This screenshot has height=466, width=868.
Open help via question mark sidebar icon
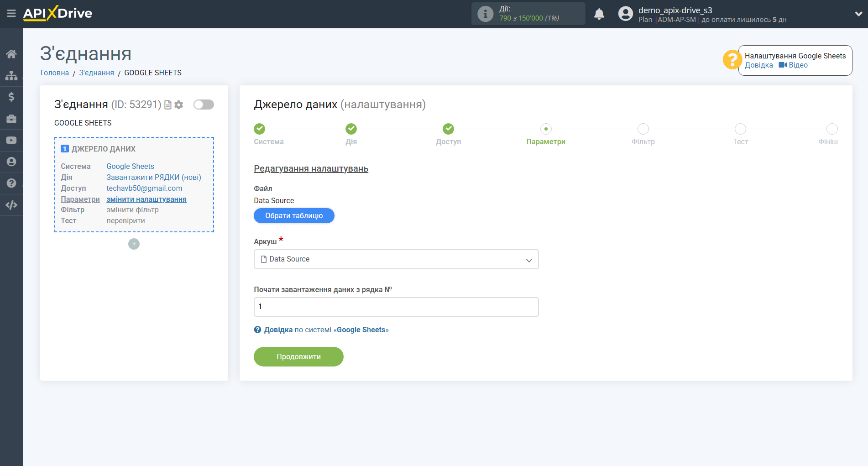tap(11, 183)
